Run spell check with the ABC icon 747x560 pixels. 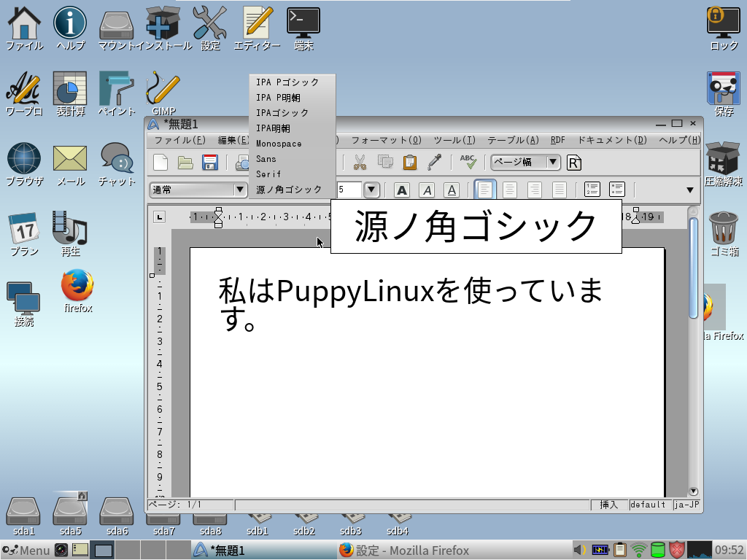(x=466, y=163)
